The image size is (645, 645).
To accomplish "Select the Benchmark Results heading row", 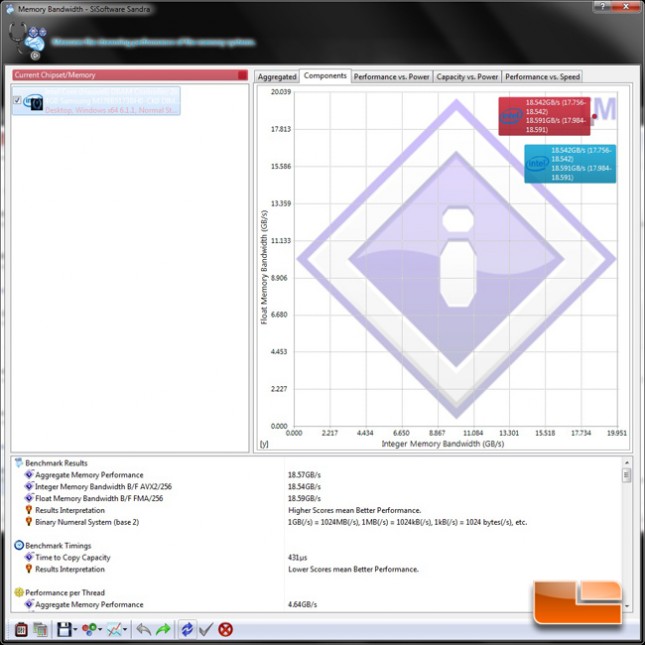I will coord(317,463).
